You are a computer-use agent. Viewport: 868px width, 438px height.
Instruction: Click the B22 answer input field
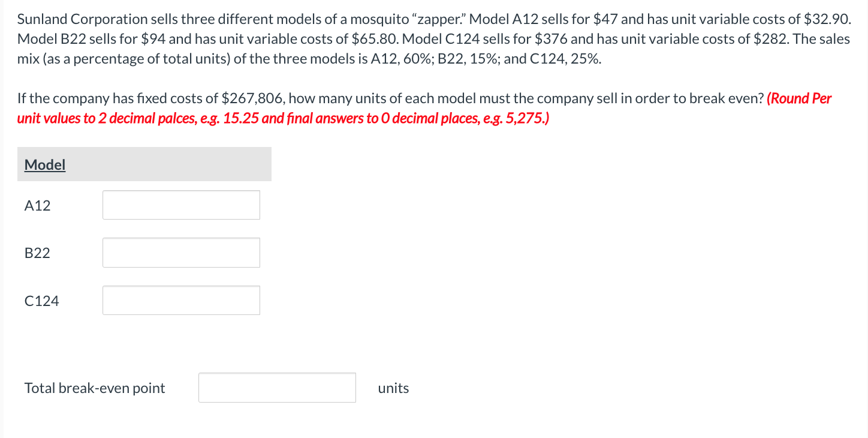click(181, 252)
